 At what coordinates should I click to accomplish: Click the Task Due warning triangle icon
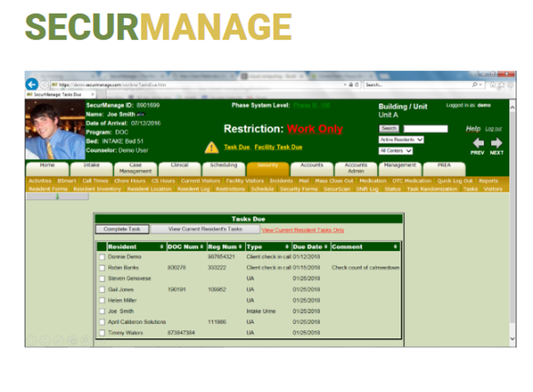(211, 146)
